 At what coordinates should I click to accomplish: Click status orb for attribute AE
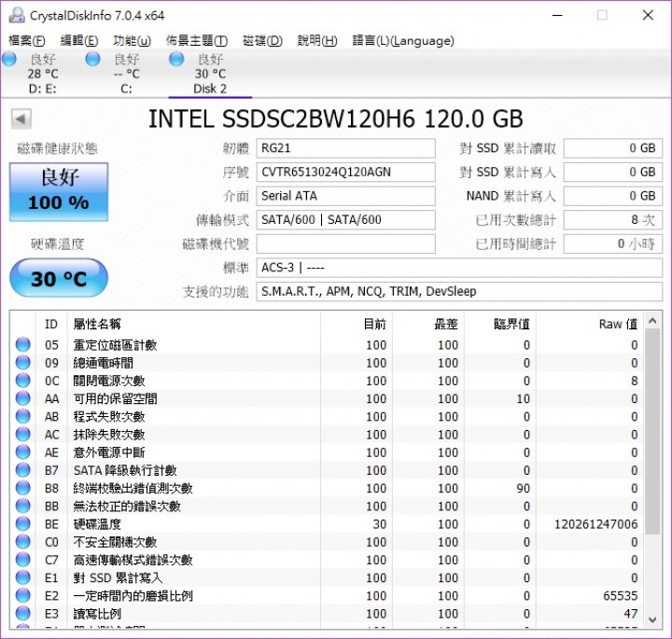(x=23, y=452)
